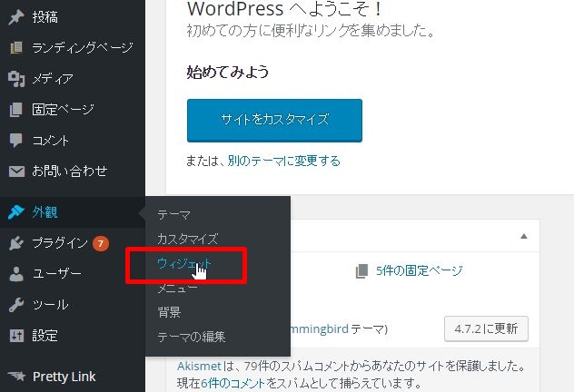Click the WordPress へようこそ！ title
This screenshot has height=392, width=574.
point(284,9)
